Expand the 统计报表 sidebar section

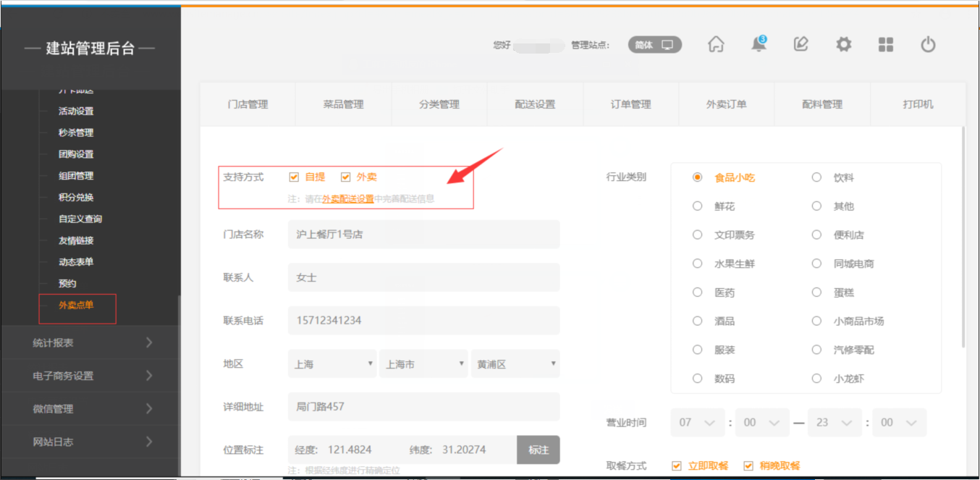(x=90, y=342)
